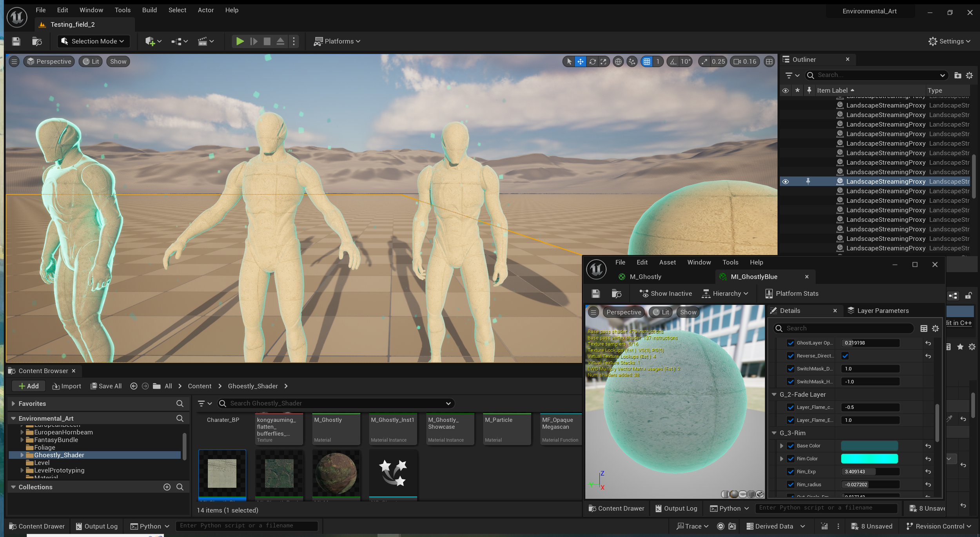This screenshot has width=980, height=537.
Task: Collapse the G_3-Rim parameter group
Action: point(774,433)
